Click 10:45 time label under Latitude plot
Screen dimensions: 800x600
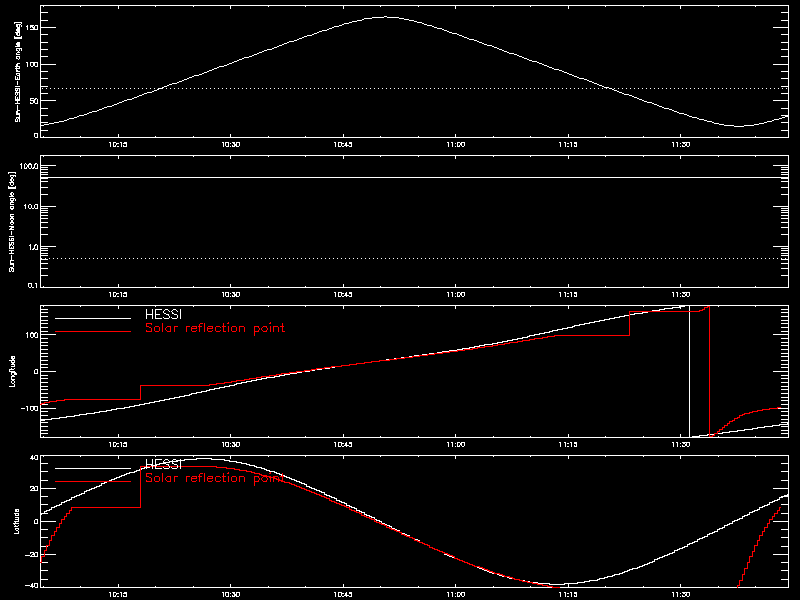coord(343,595)
